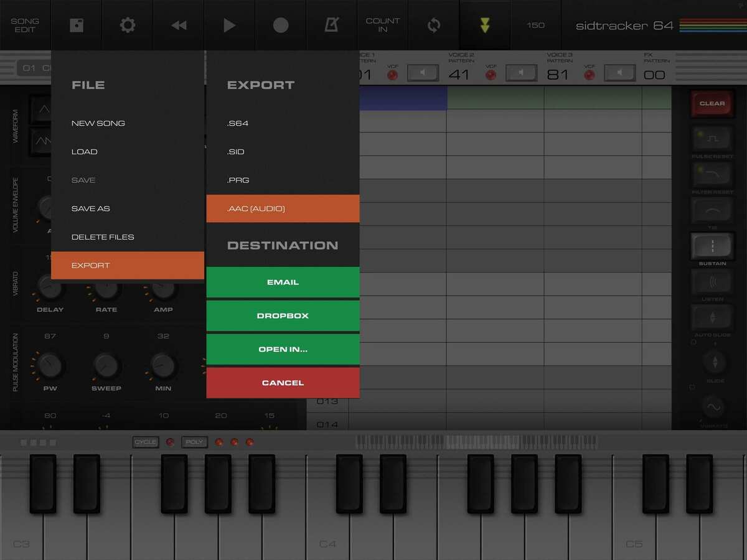Toggle the Tie button
Viewport: 747px width, 560px height.
tap(713, 210)
